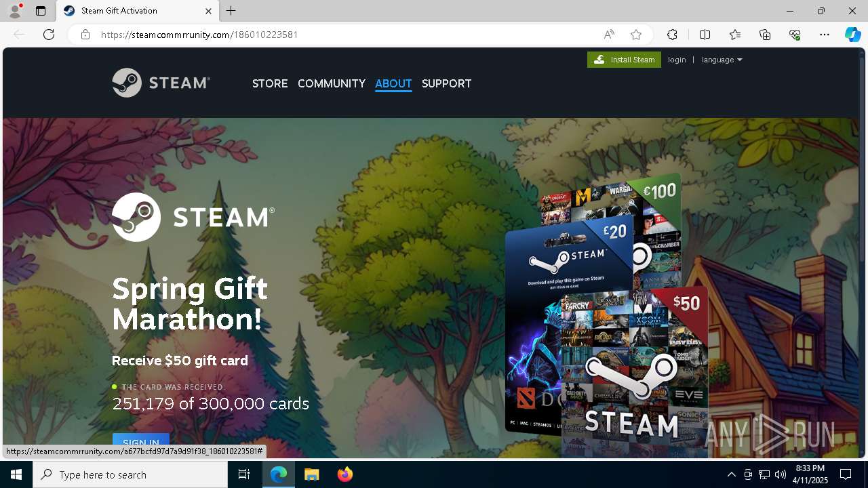Open the Windows Start menu

click(16, 474)
